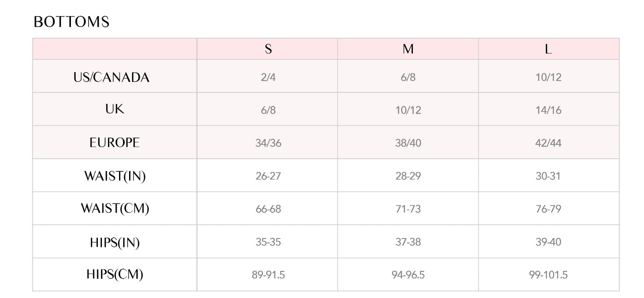Image resolution: width=644 pixels, height=298 pixels.
Task: Click the 89-91.5 hips centimeters cell
Action: [x=268, y=275]
